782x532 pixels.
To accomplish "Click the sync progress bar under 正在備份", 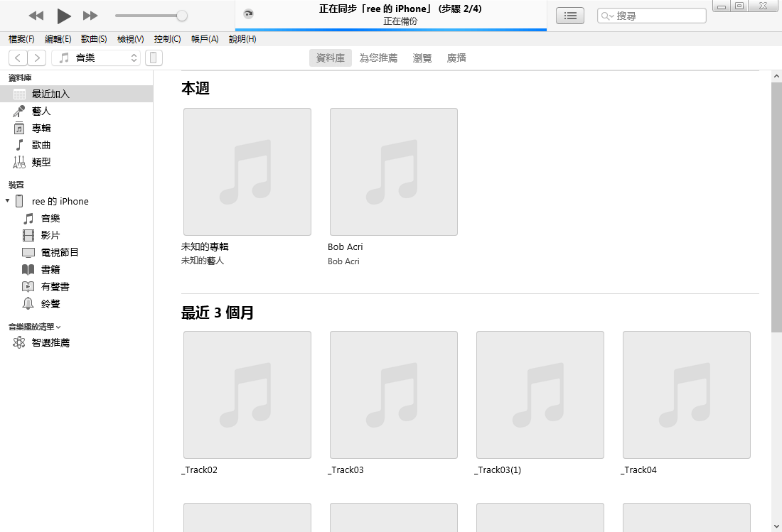I will click(391, 30).
